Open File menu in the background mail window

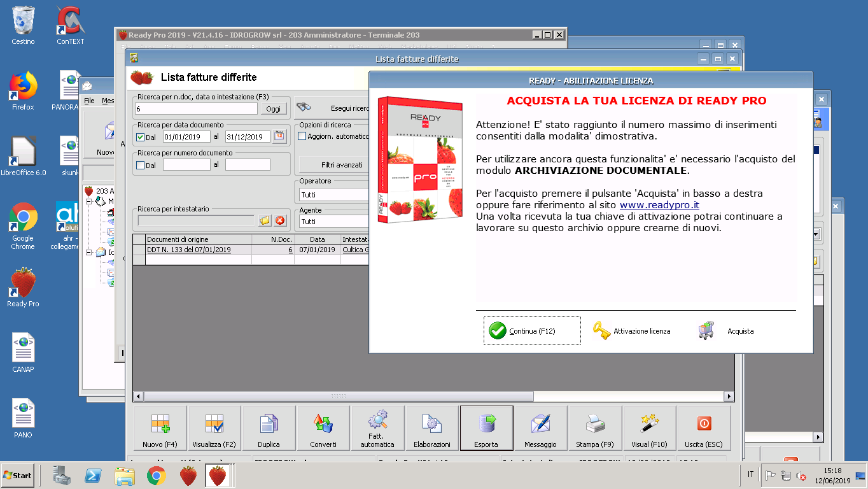(89, 101)
